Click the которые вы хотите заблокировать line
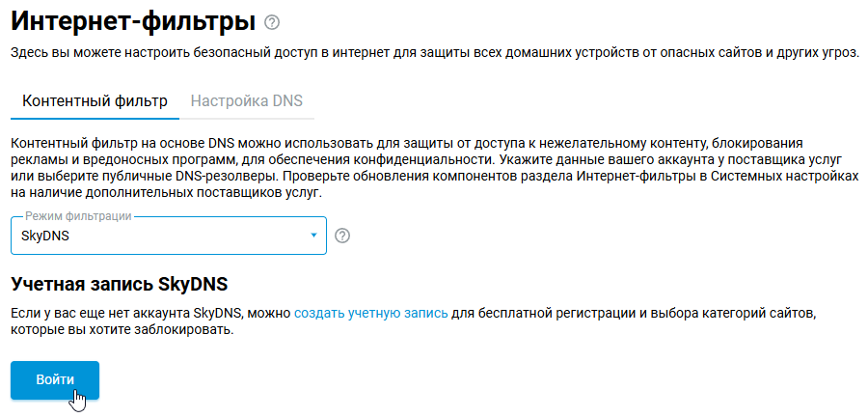Image resolution: width=868 pixels, height=418 pixels. point(122,331)
